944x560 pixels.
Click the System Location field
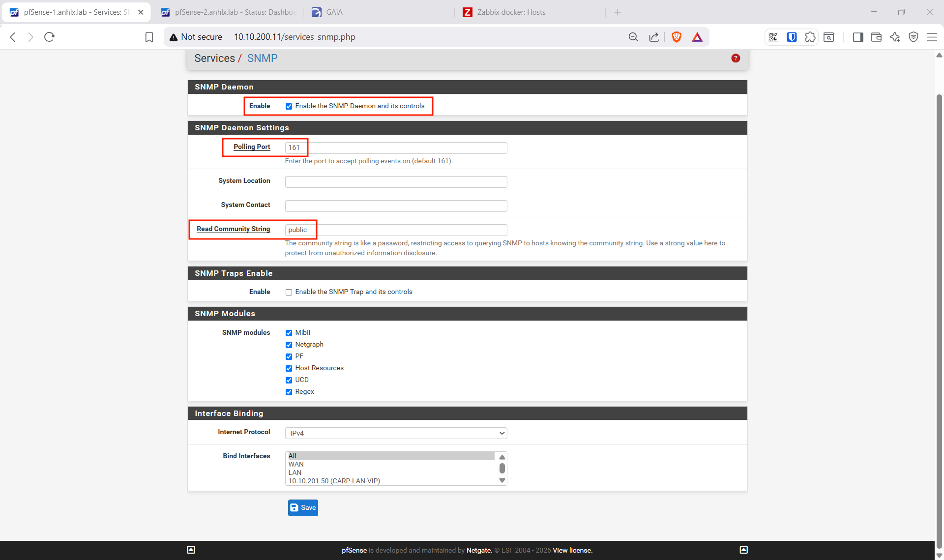click(x=396, y=182)
